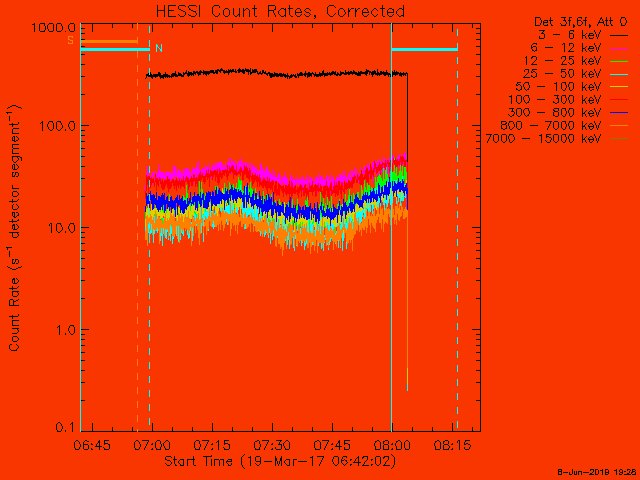Click the black 3 - 6 keV data curve
The height and width of the screenshot is (480, 640).
click(x=278, y=75)
